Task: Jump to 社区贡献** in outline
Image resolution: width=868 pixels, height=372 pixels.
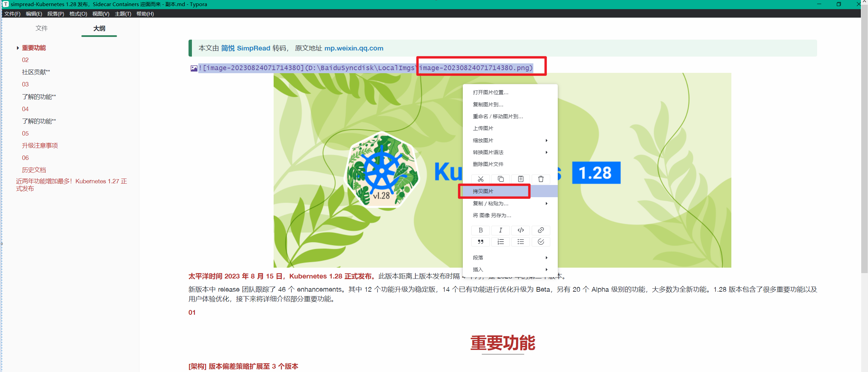Action: click(36, 72)
